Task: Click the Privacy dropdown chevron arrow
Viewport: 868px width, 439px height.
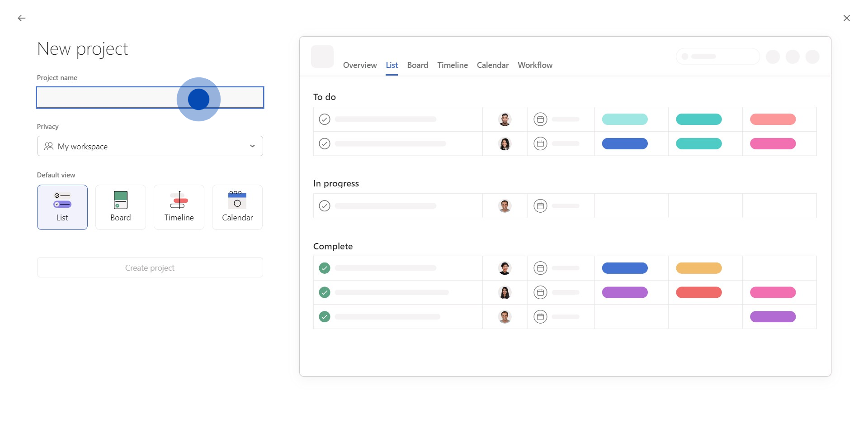Action: coord(252,146)
